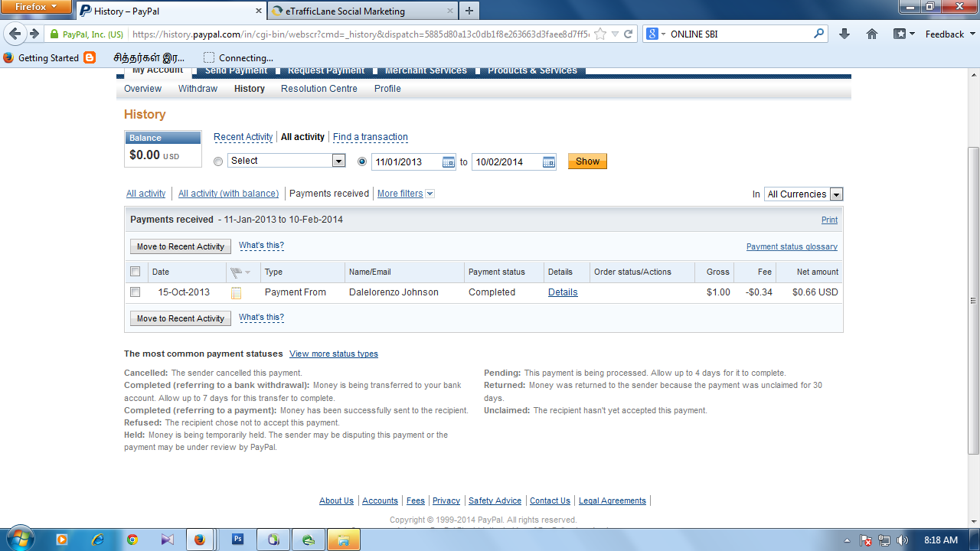
Task: Choose the date range radio button
Action: click(x=362, y=161)
